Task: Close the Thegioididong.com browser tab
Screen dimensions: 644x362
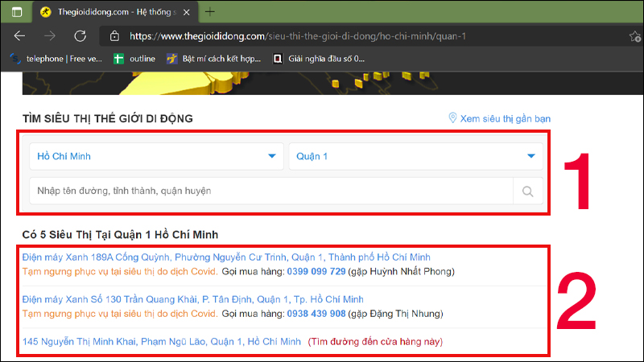Action: click(187, 12)
